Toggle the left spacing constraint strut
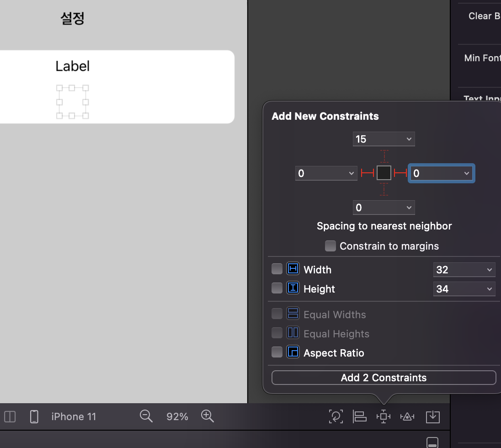 (x=367, y=173)
